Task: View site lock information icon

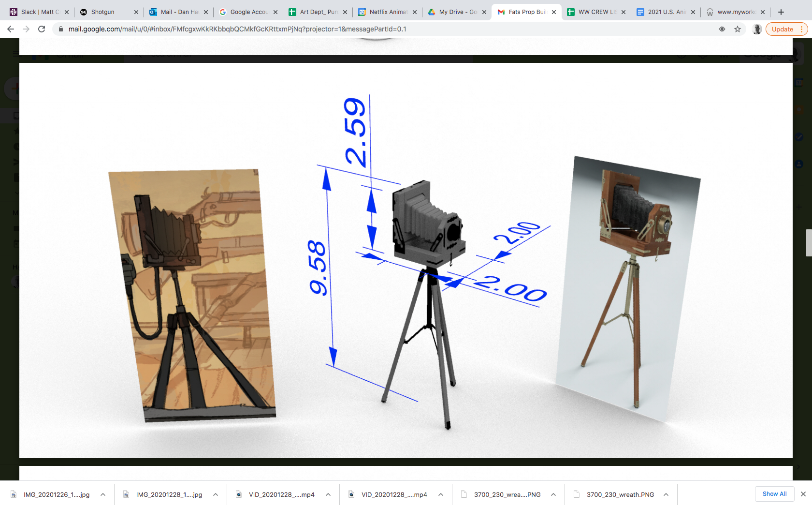Action: (x=61, y=29)
